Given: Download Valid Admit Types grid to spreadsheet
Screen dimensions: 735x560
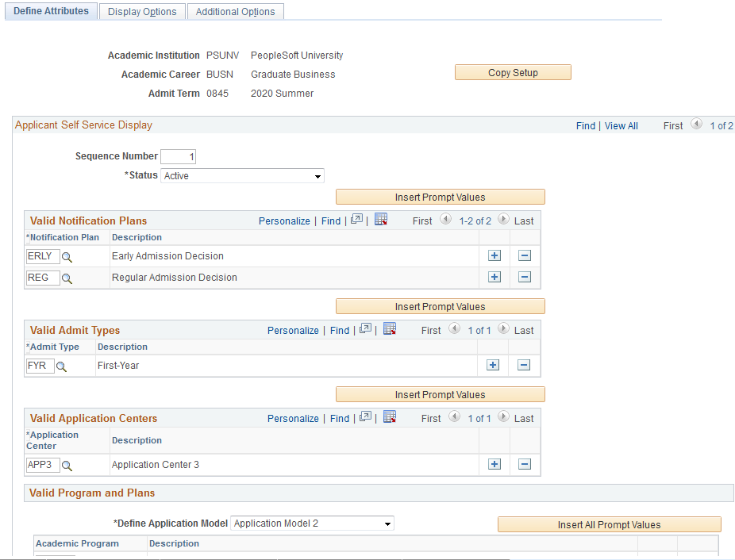Looking at the screenshot, I should [389, 329].
